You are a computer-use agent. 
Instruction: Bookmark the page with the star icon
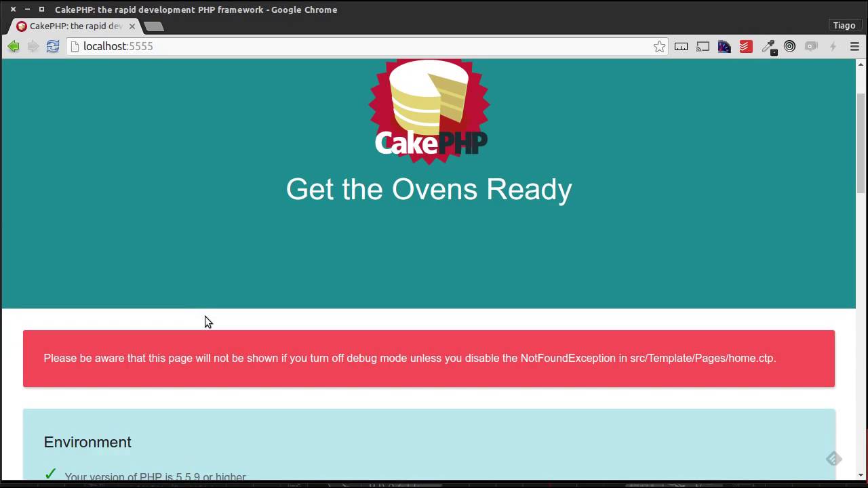(659, 46)
